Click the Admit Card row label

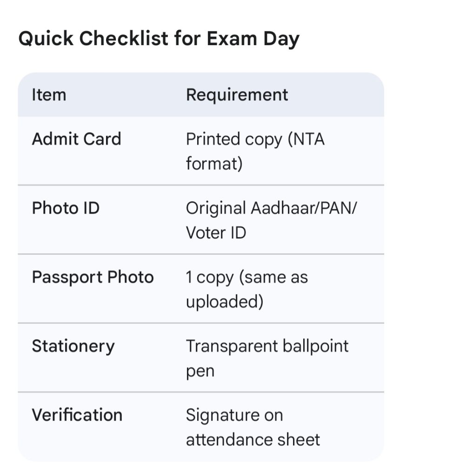click(76, 139)
